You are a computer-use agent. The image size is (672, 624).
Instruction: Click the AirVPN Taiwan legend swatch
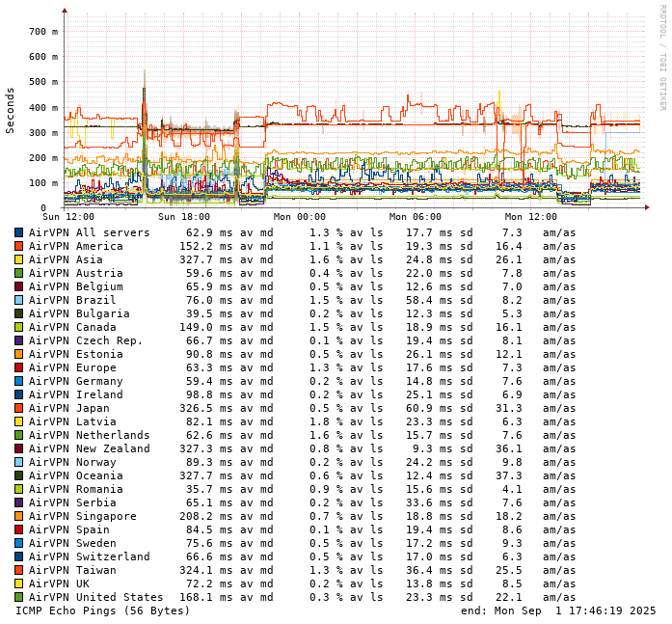pyautogui.click(x=19, y=570)
